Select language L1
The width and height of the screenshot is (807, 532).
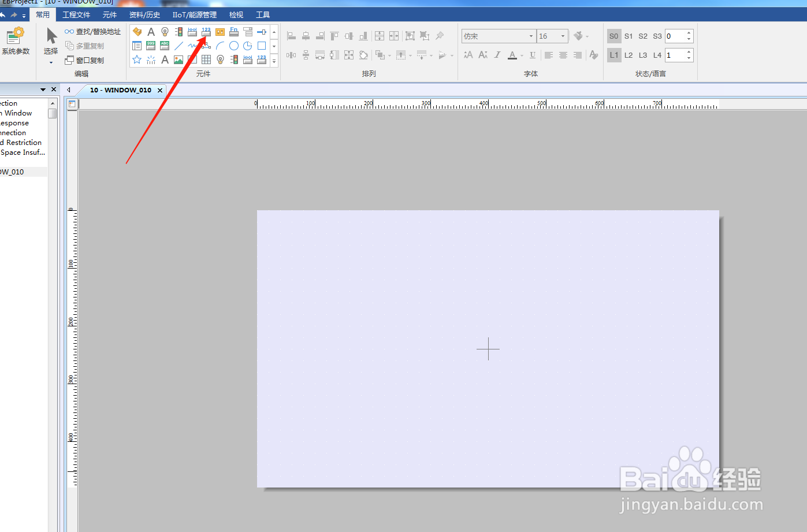[613, 55]
